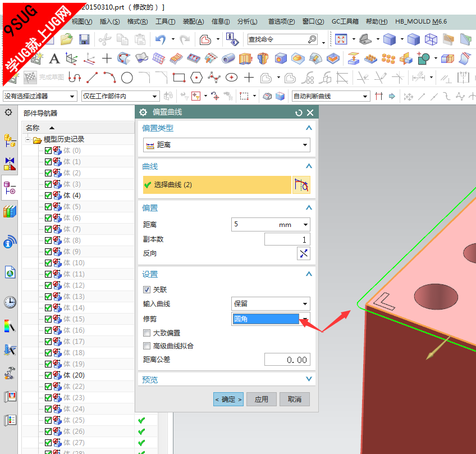
Task: Click the 应用 Apply button
Action: point(262,399)
